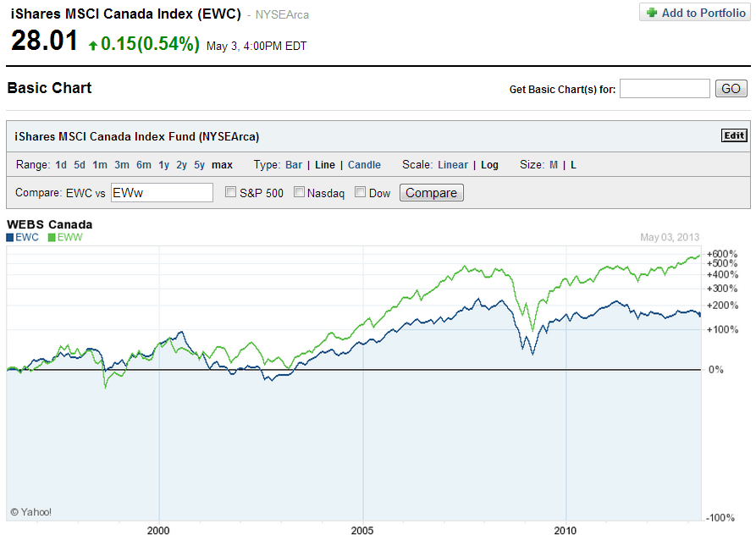Click the compare symbol field containing EWw
756x540 pixels.
click(x=162, y=192)
